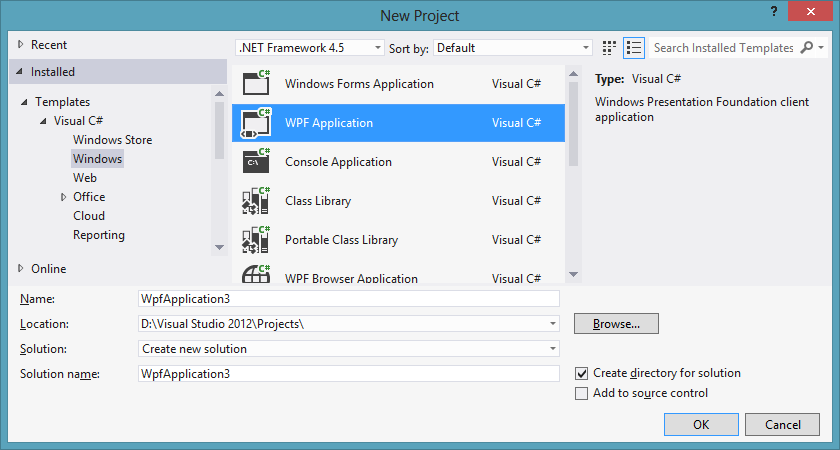Enable Add to source control checkbox

[582, 394]
